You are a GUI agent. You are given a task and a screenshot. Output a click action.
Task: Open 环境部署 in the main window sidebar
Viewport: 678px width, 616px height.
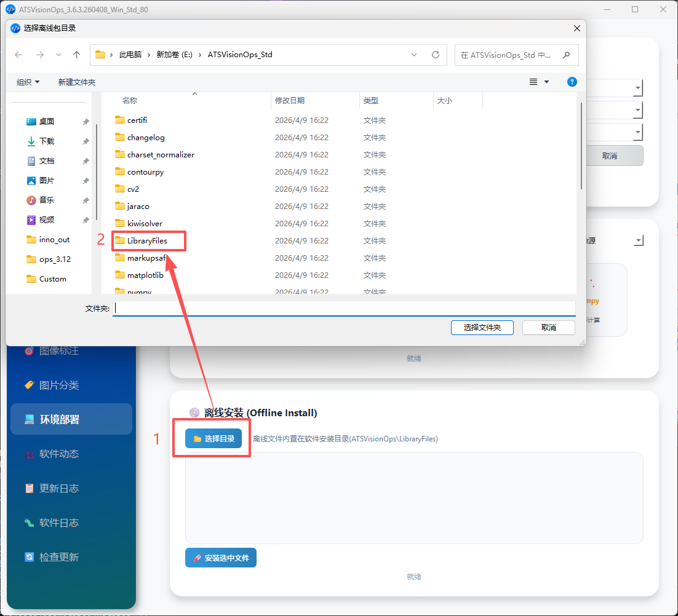click(71, 419)
